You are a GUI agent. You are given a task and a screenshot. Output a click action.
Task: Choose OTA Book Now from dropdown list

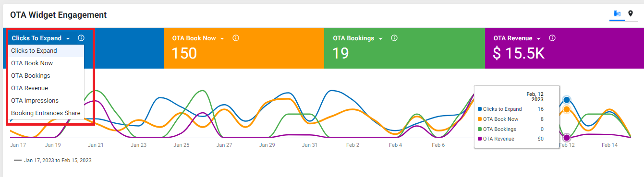pos(46,63)
